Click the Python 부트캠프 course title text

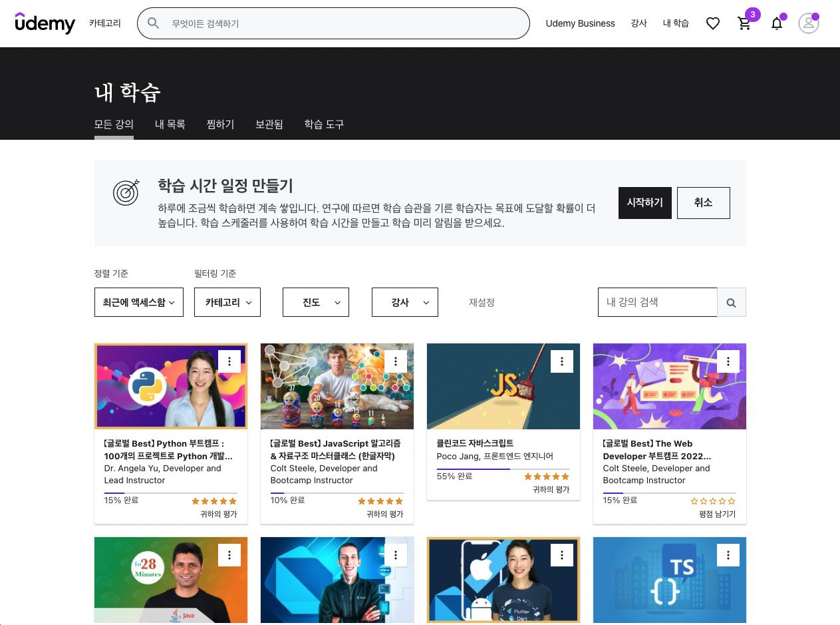pyautogui.click(x=169, y=450)
